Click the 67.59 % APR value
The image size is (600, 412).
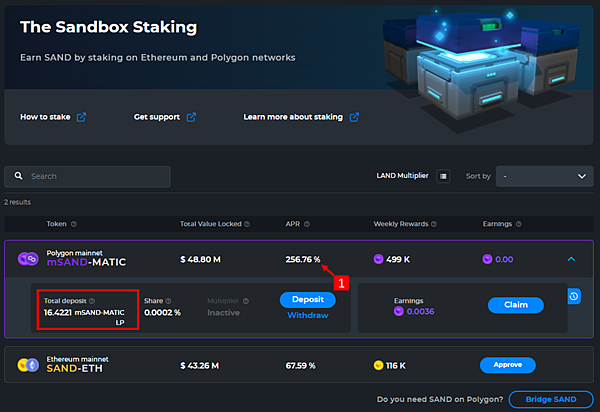coord(300,366)
